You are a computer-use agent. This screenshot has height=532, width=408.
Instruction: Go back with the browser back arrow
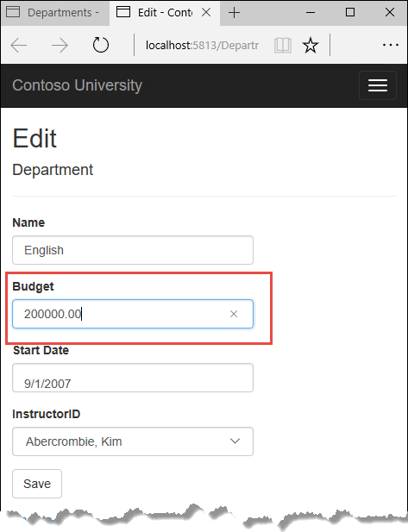pyautogui.click(x=19, y=45)
